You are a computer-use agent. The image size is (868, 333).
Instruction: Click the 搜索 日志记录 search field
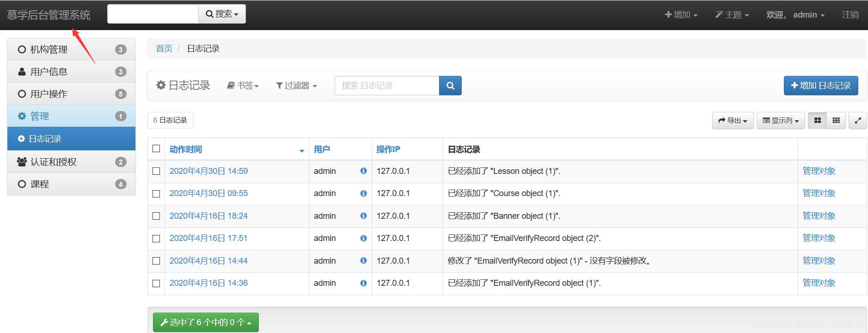[x=386, y=86]
